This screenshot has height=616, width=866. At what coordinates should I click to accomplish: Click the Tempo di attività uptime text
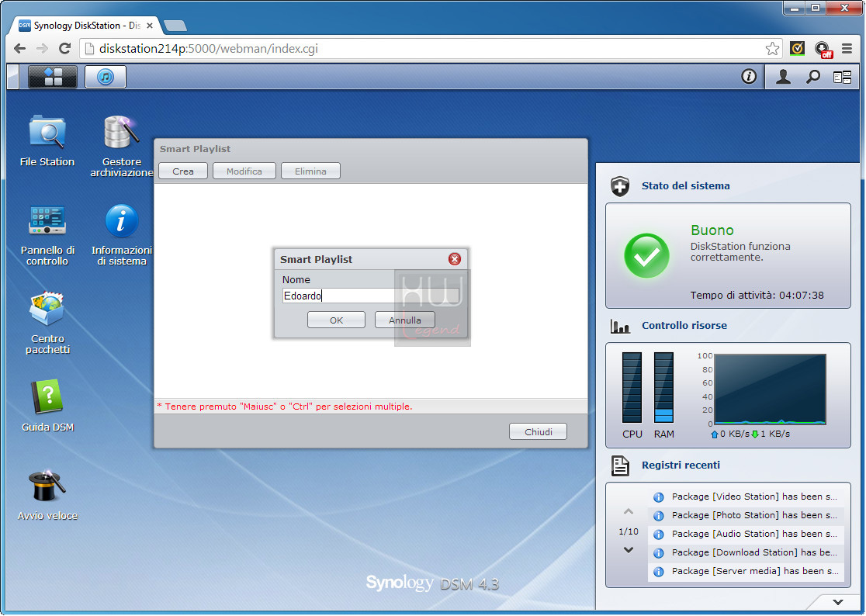[757, 296]
